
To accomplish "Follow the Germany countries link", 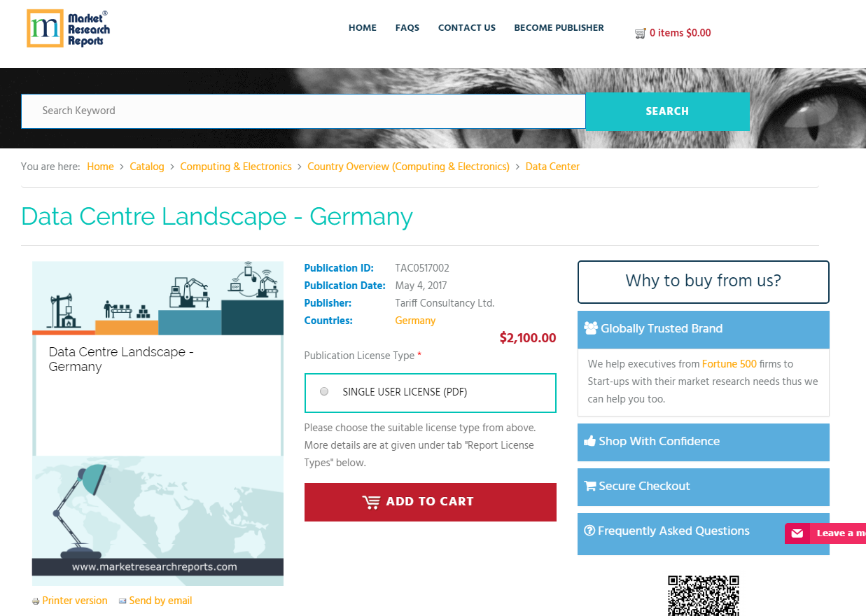I will coord(415,321).
